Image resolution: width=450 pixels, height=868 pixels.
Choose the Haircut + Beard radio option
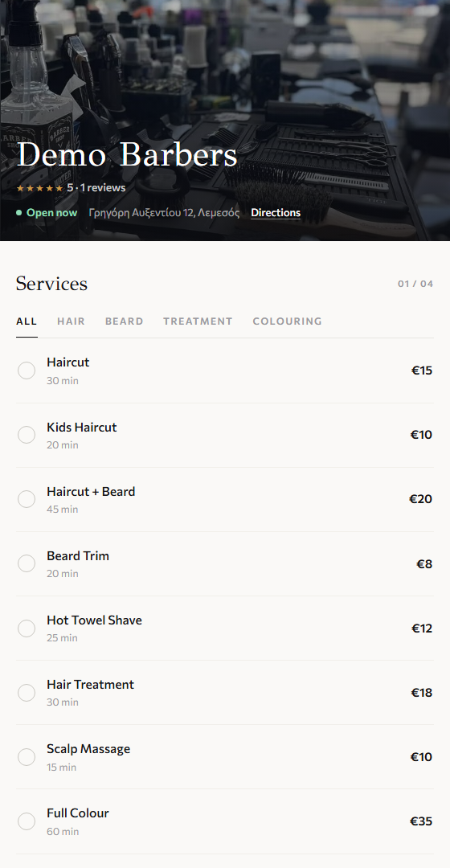coord(27,499)
